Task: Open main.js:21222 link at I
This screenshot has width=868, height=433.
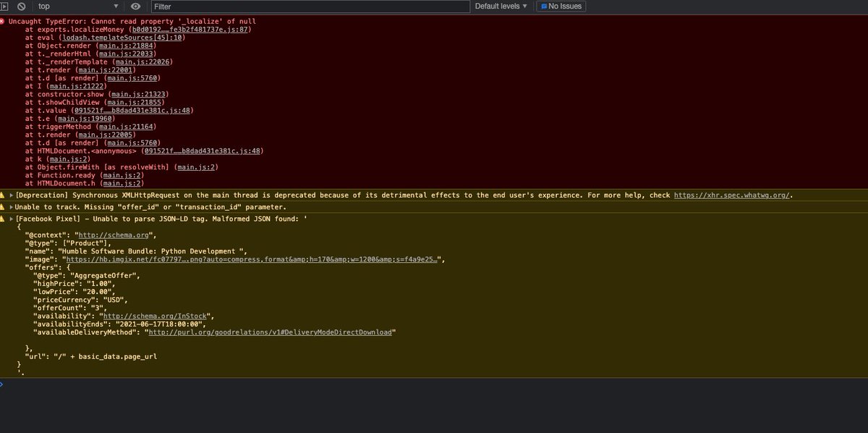Action: pos(75,86)
